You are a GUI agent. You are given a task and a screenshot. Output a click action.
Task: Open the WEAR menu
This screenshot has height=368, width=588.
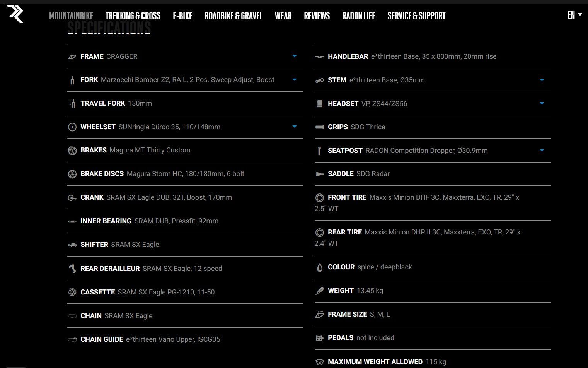pos(283,16)
